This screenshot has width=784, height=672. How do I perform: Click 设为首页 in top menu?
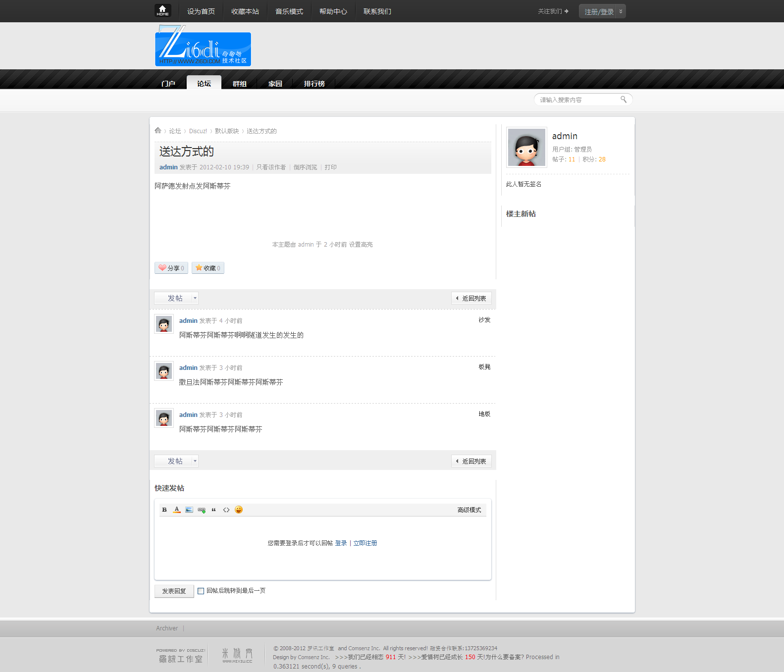201,11
